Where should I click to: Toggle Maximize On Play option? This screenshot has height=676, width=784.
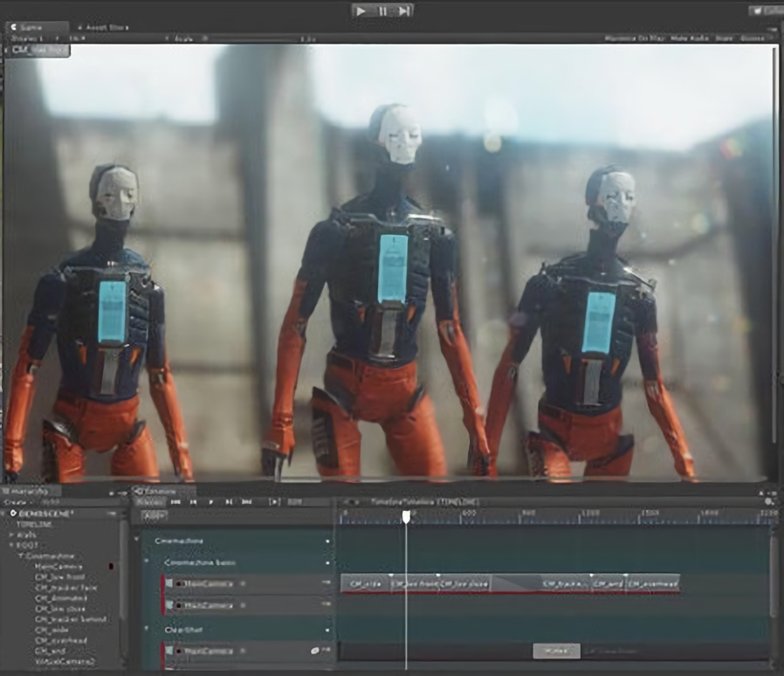pyautogui.click(x=636, y=38)
